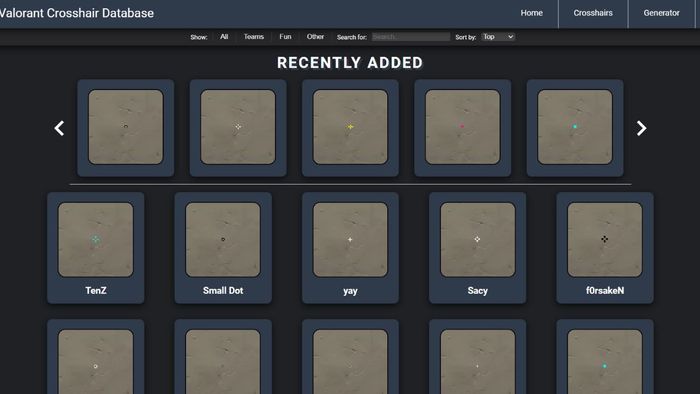Open recently added yellow cross crosshair
This screenshot has height=394, width=700.
350,128
